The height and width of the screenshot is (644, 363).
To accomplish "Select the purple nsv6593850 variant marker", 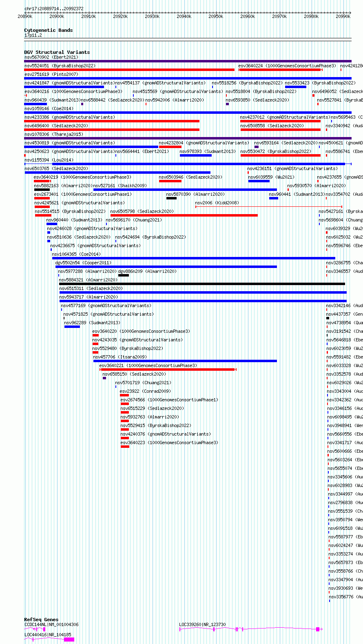I will [x=227, y=104].
